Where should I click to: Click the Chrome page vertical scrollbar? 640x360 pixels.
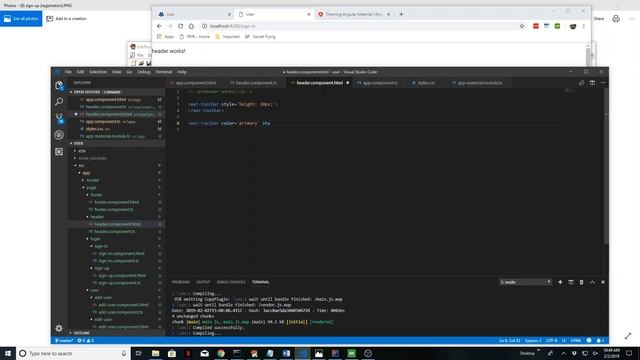tap(588, 54)
